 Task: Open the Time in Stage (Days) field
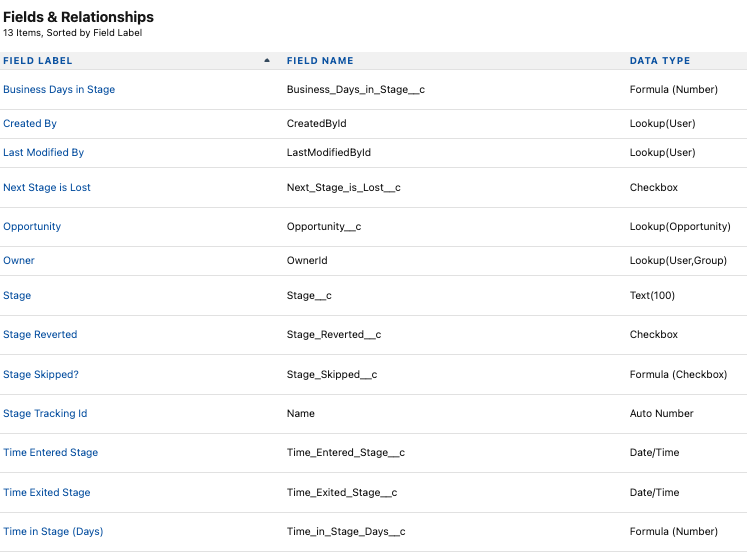click(x=53, y=532)
